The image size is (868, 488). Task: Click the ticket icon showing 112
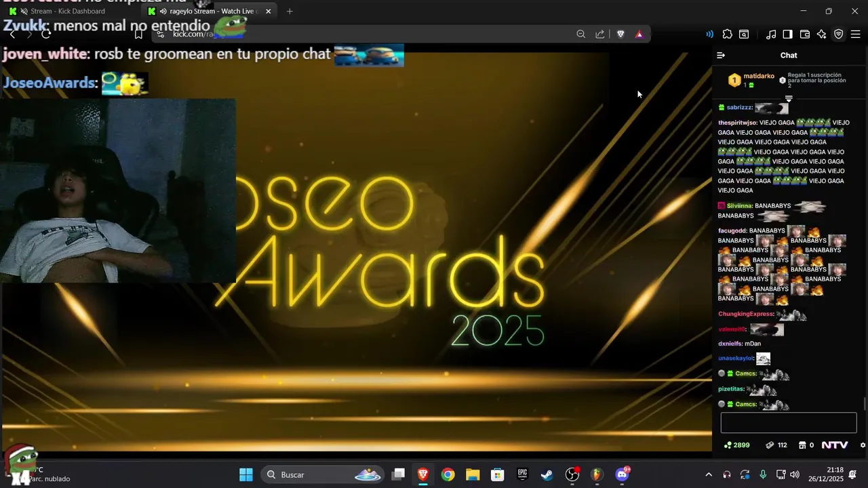776,445
